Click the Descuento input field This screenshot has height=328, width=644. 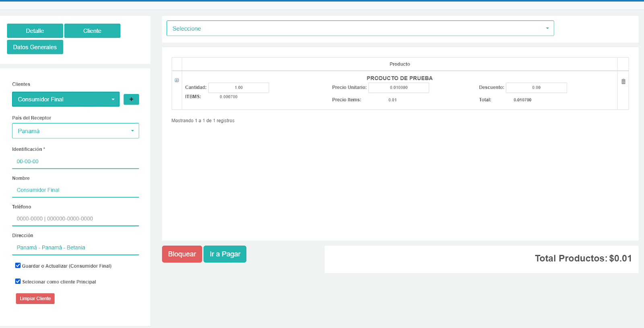pyautogui.click(x=536, y=88)
